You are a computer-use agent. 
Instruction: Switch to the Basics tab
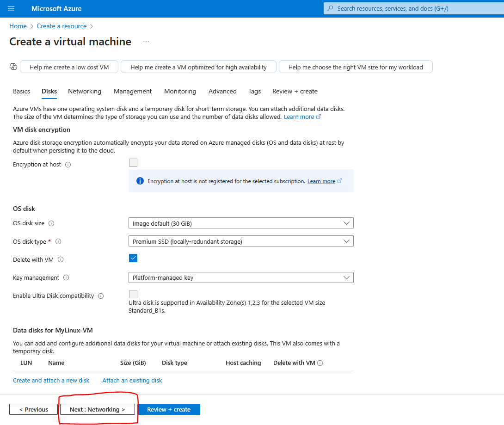click(22, 91)
